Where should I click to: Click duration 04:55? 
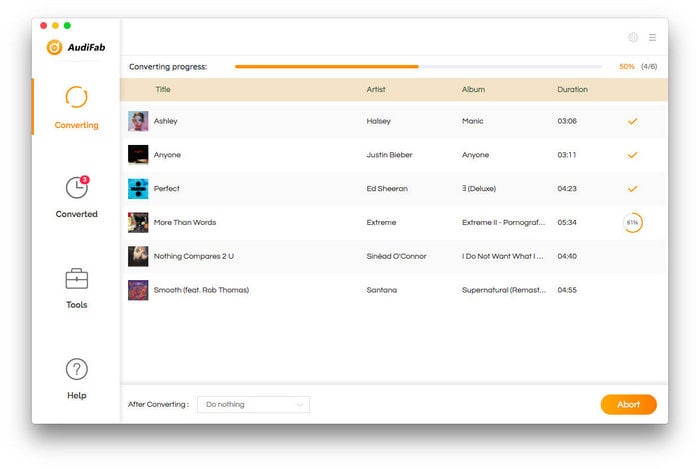click(567, 290)
